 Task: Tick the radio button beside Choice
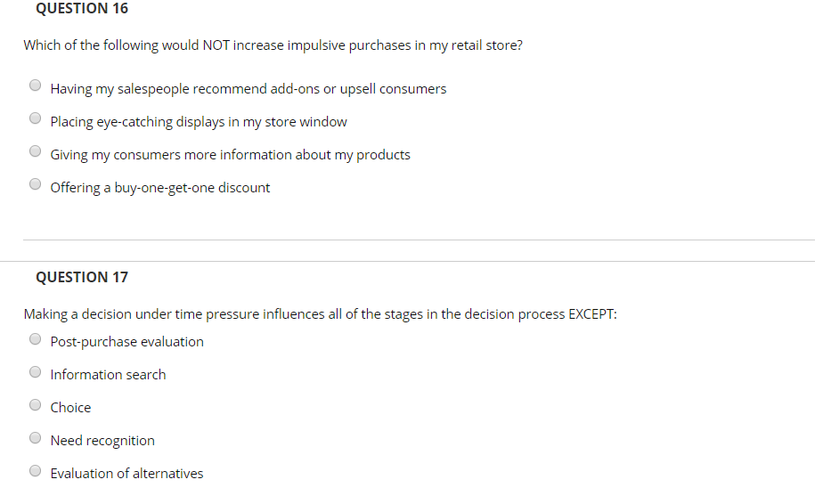click(x=35, y=404)
